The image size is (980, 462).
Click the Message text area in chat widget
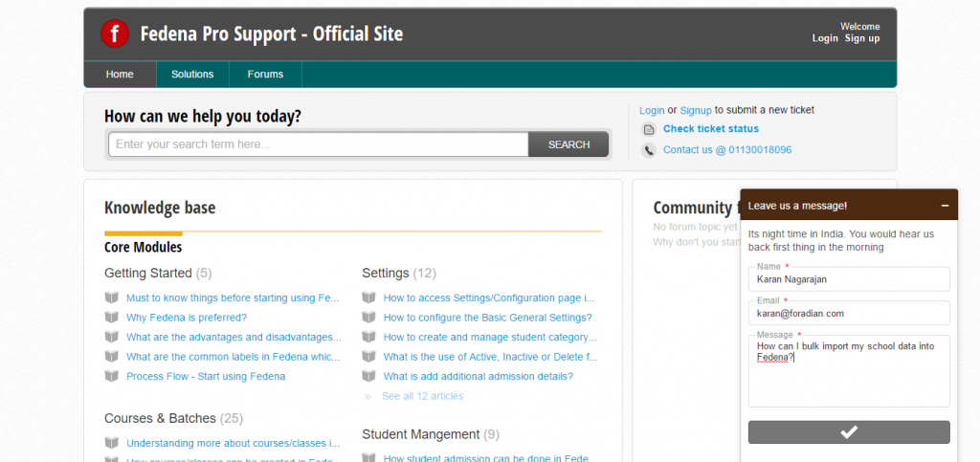tap(849, 371)
